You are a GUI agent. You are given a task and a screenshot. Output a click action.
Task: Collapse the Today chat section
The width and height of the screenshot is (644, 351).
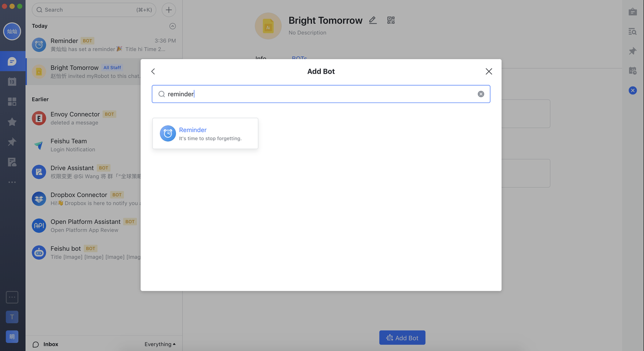click(172, 26)
